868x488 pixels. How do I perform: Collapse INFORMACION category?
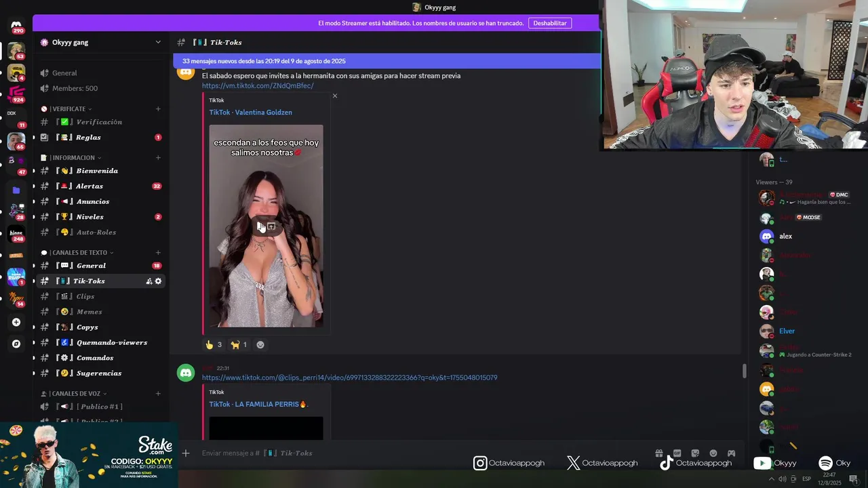coord(71,158)
